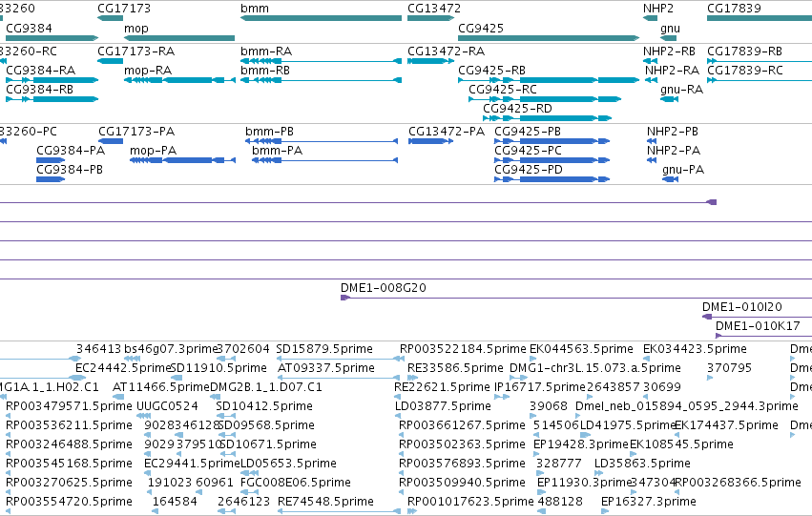Screen dimensions: 812x516
Task: Click protein CG9384-PB
Action: pos(51,179)
